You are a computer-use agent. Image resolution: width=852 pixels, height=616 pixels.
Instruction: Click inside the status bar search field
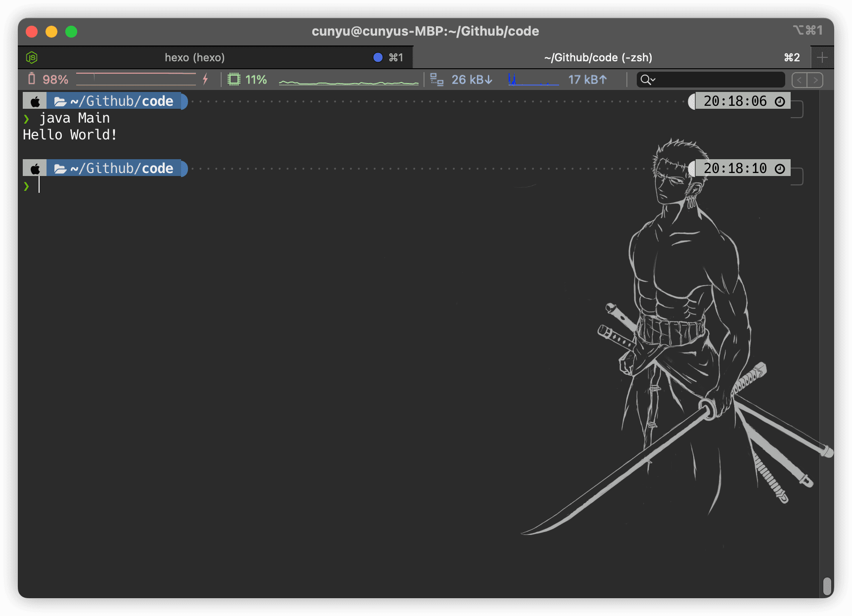coord(710,80)
